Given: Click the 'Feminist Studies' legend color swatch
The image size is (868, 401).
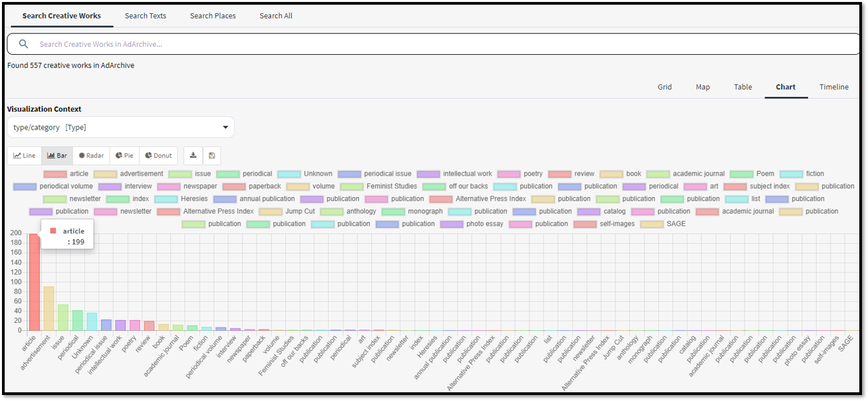Looking at the screenshot, I should tap(351, 186).
